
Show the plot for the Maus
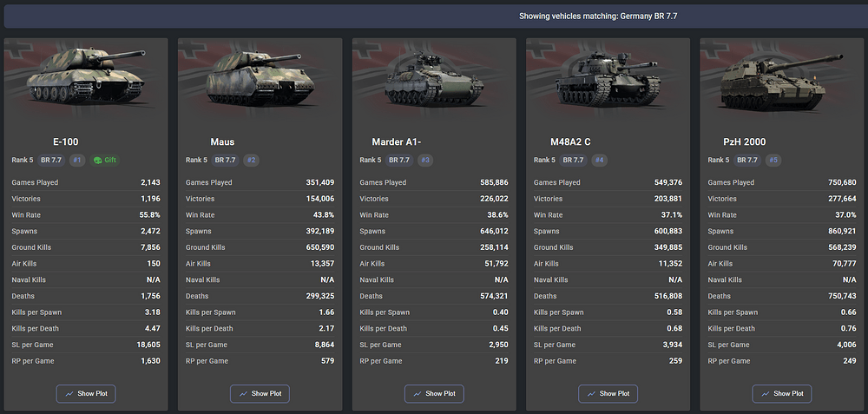(260, 393)
